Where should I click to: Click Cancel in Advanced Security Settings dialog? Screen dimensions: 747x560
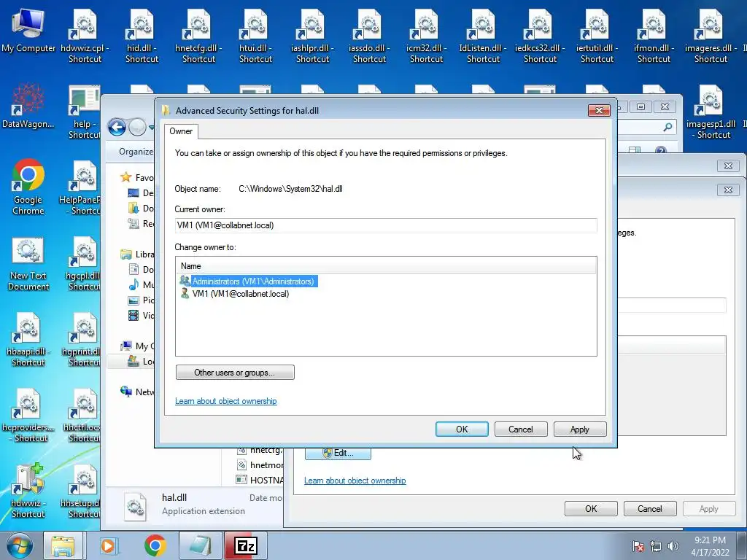[521, 429]
